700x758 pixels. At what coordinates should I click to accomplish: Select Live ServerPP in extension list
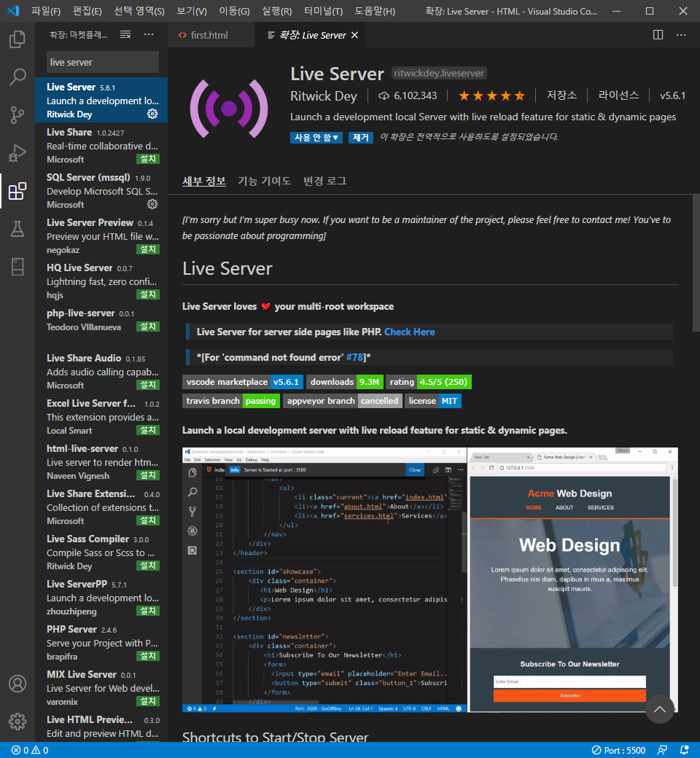coord(101,597)
